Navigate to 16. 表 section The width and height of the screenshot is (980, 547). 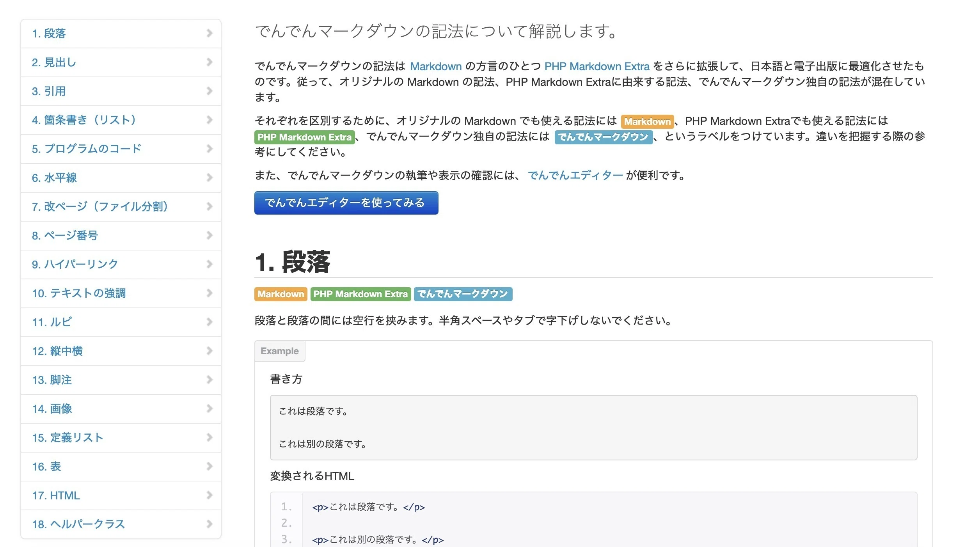tap(121, 467)
